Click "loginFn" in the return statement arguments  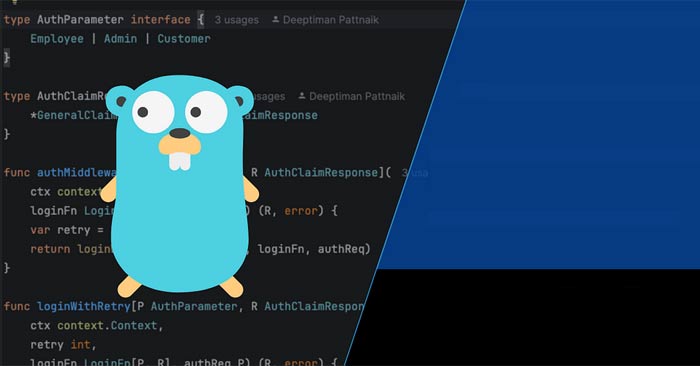(281, 249)
